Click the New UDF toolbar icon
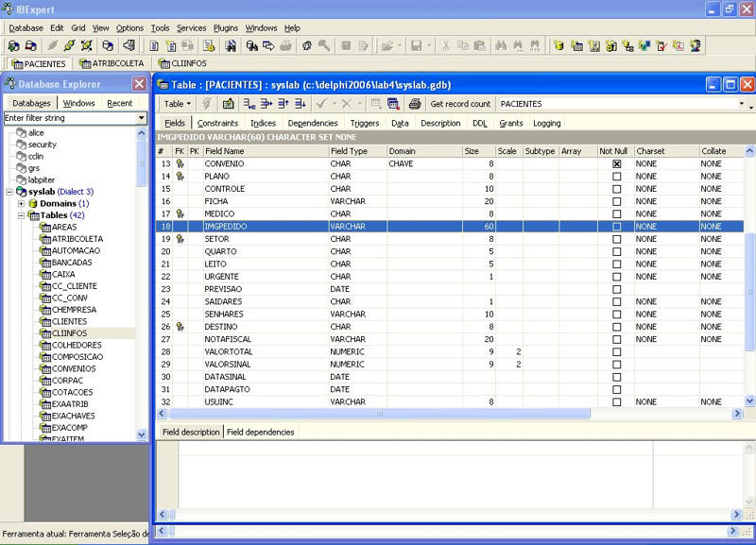Viewport: 756px width, 545px height. [679, 45]
